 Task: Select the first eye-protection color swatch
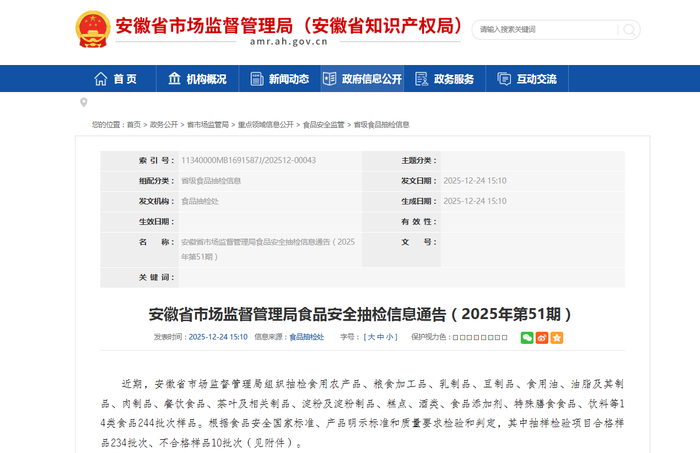[x=456, y=337]
